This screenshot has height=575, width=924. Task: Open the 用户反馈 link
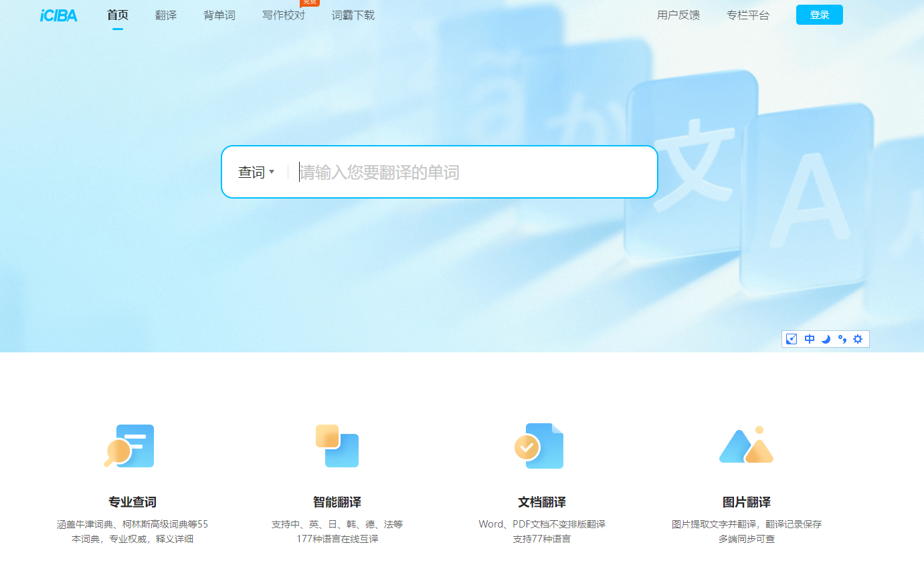pyautogui.click(x=678, y=15)
